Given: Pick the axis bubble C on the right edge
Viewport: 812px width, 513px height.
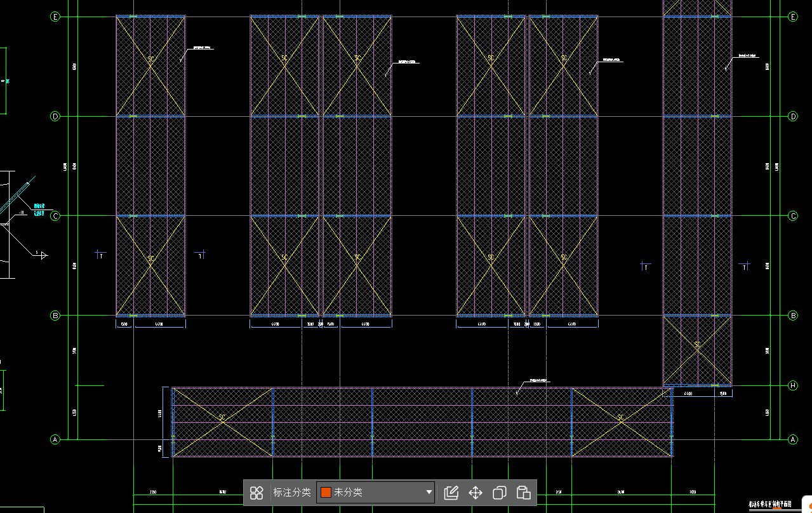Looking at the screenshot, I should [792, 216].
